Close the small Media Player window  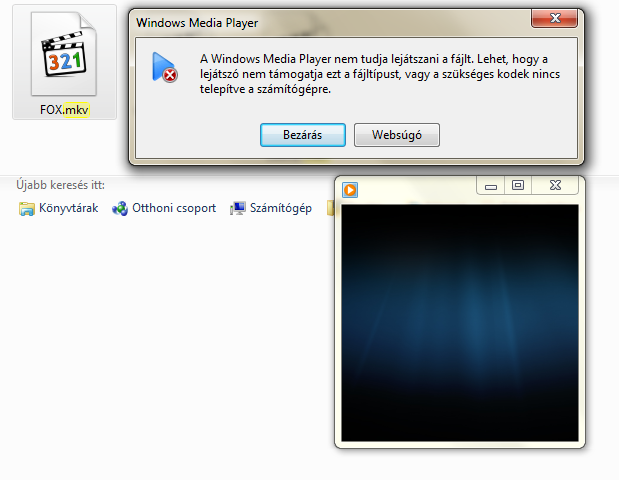pyautogui.click(x=555, y=186)
